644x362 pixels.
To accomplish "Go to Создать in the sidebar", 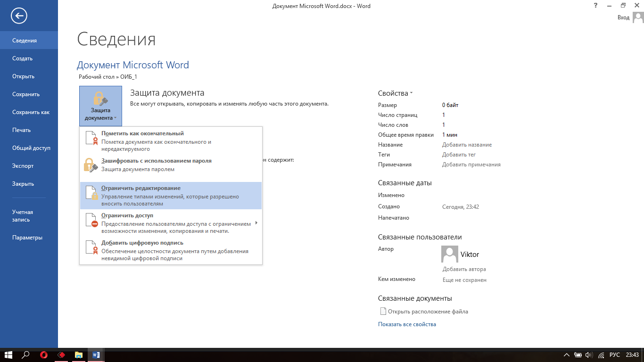I will (29, 58).
